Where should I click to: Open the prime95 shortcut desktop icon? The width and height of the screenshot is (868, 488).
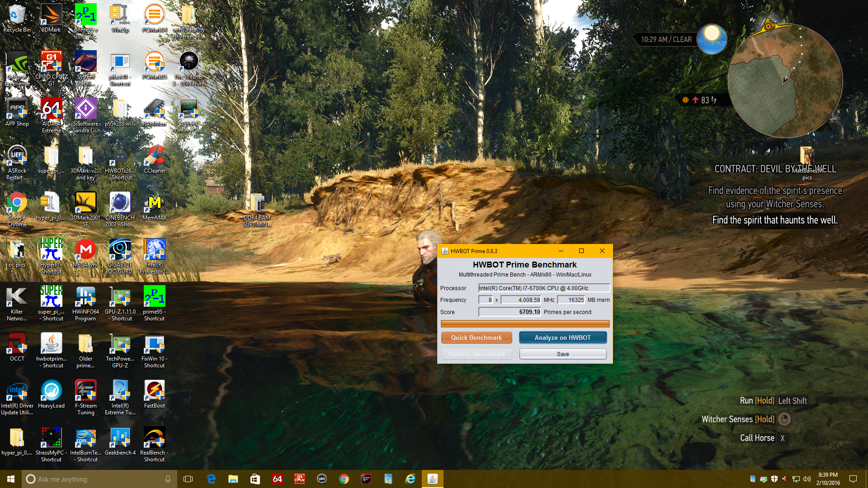[x=154, y=303]
